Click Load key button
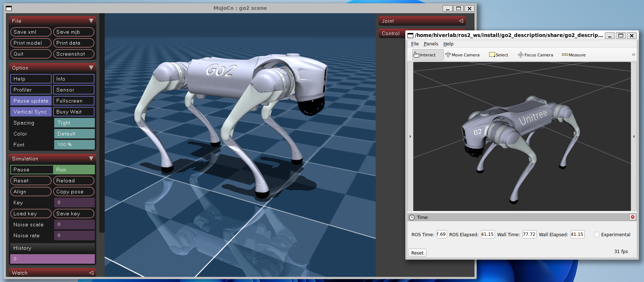Screen dimensions: 644x282 (31, 214)
